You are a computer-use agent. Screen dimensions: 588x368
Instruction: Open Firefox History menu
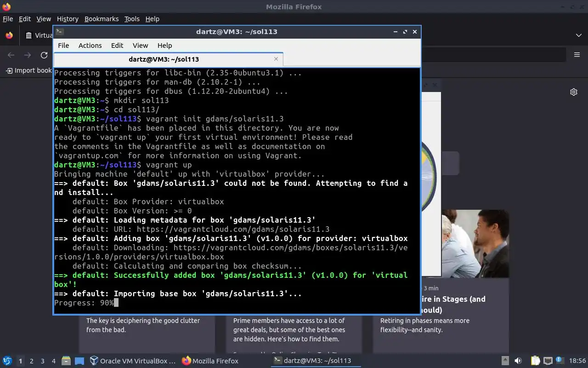coord(68,19)
